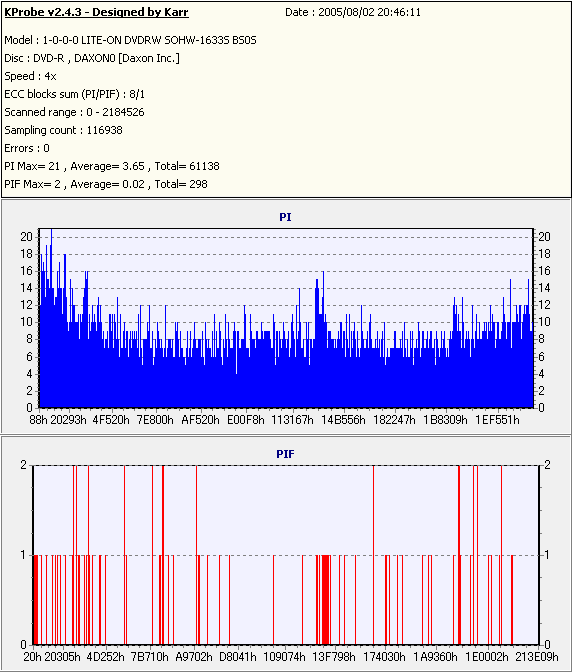The width and height of the screenshot is (572, 672).
Task: Click the Disc DVD-R DAXON0 line
Action: coord(92,58)
